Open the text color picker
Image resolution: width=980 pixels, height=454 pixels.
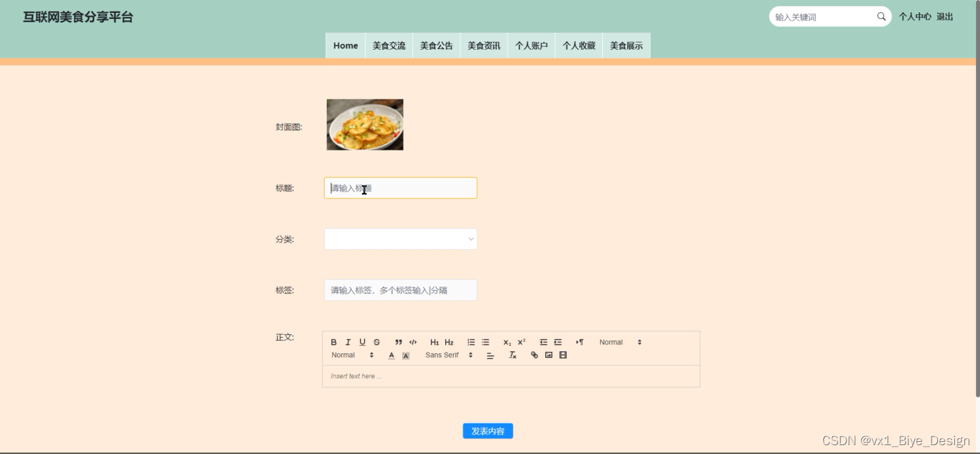pos(391,355)
